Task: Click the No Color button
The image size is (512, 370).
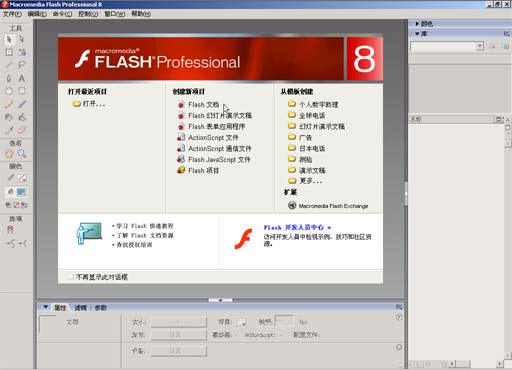Action: pyautogui.click(x=16, y=205)
